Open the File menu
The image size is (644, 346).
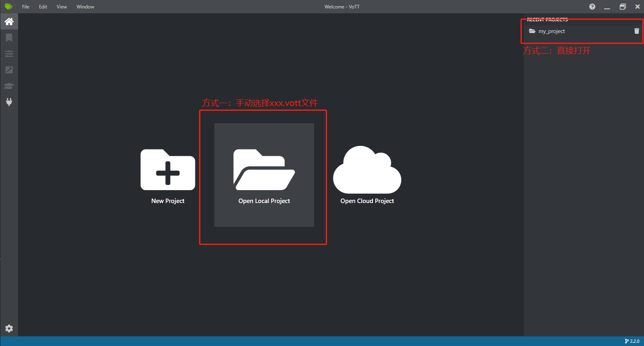(26, 7)
